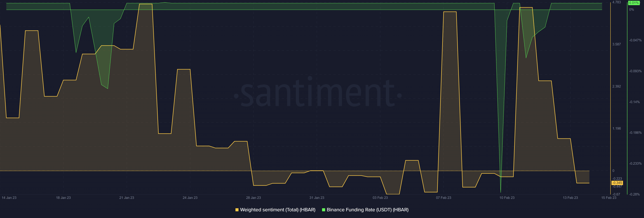Click the yellow Weighted sentiment legend swatch

pos(237,210)
